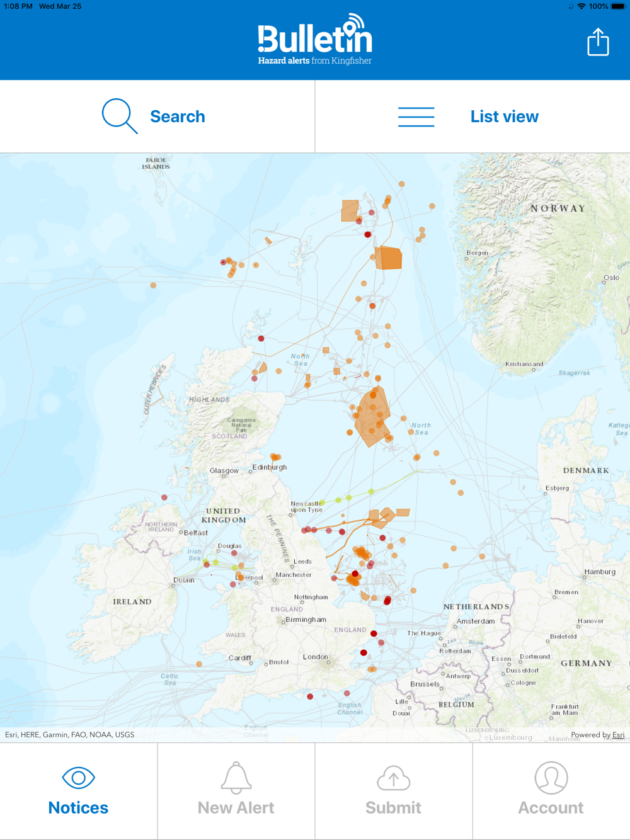Tap the Notices eye icon
Viewport: 630px width, 840px height.
[79, 778]
